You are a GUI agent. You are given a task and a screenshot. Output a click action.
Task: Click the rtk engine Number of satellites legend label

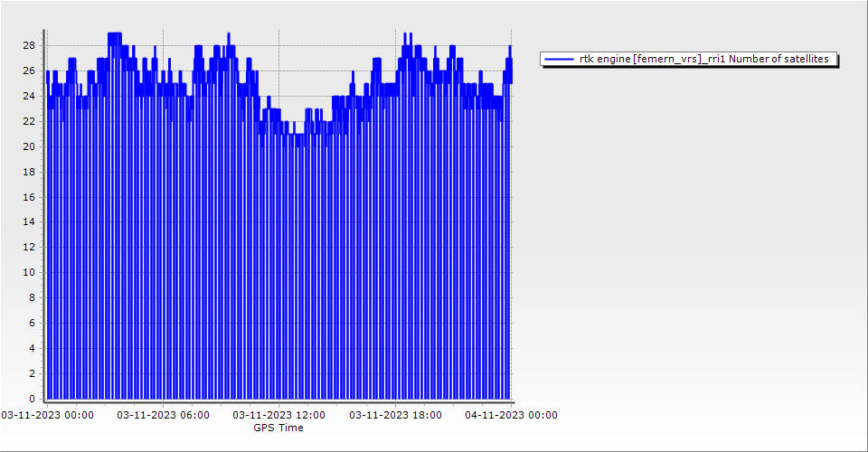pos(703,59)
